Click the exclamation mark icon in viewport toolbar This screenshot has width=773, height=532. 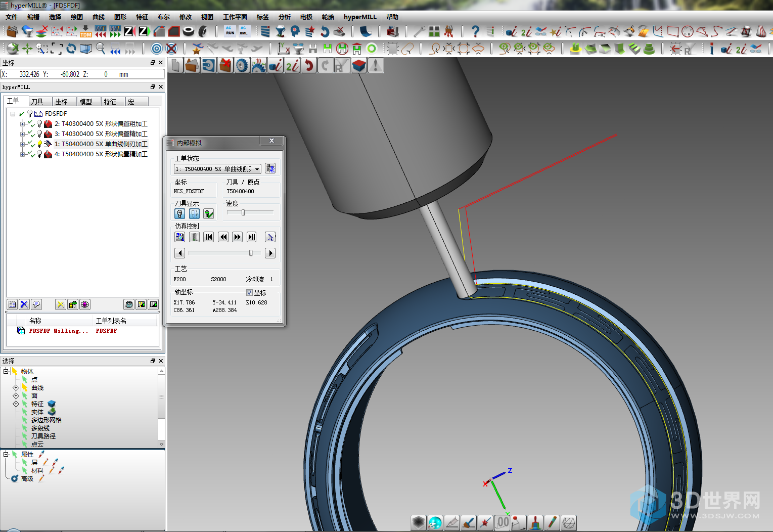[x=376, y=66]
